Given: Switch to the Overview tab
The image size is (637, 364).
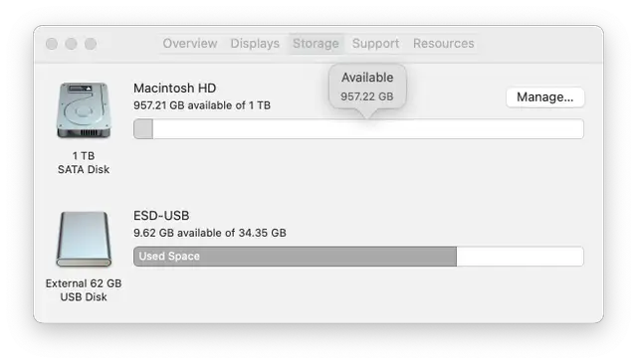Looking at the screenshot, I should pyautogui.click(x=190, y=44).
